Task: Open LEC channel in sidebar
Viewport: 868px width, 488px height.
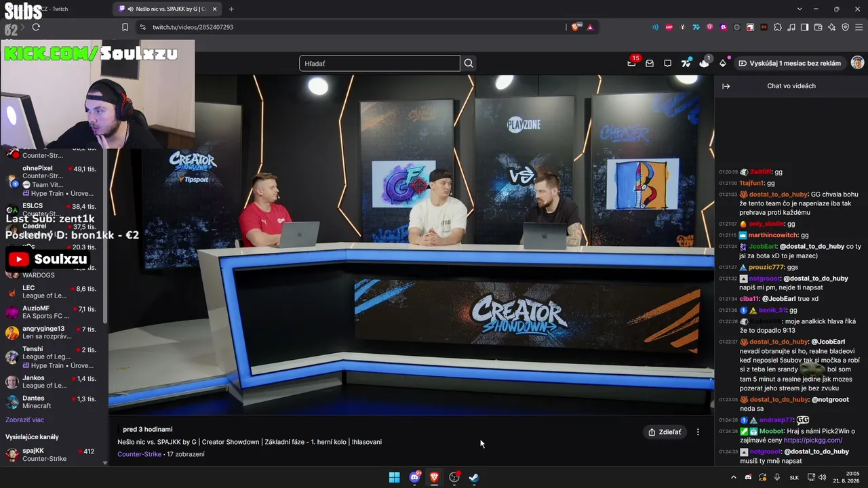Action: [52, 291]
